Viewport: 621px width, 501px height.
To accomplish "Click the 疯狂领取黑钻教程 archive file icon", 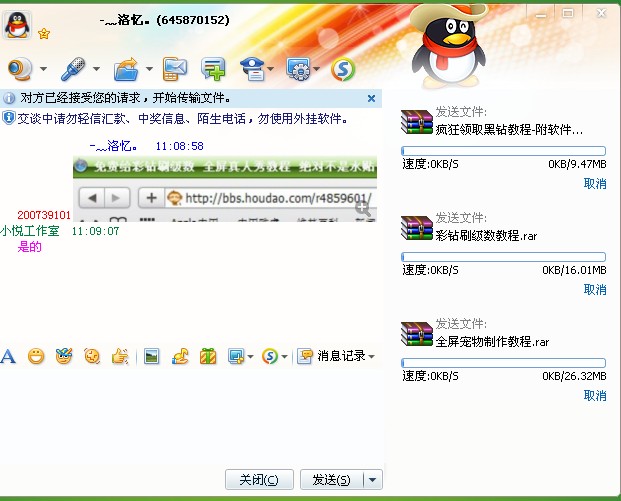I will pyautogui.click(x=416, y=122).
